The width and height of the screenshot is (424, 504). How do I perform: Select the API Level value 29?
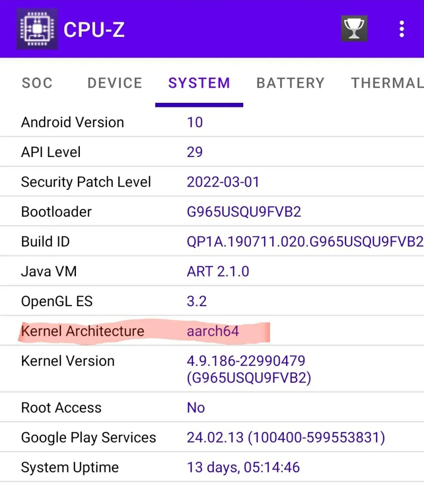click(x=195, y=152)
